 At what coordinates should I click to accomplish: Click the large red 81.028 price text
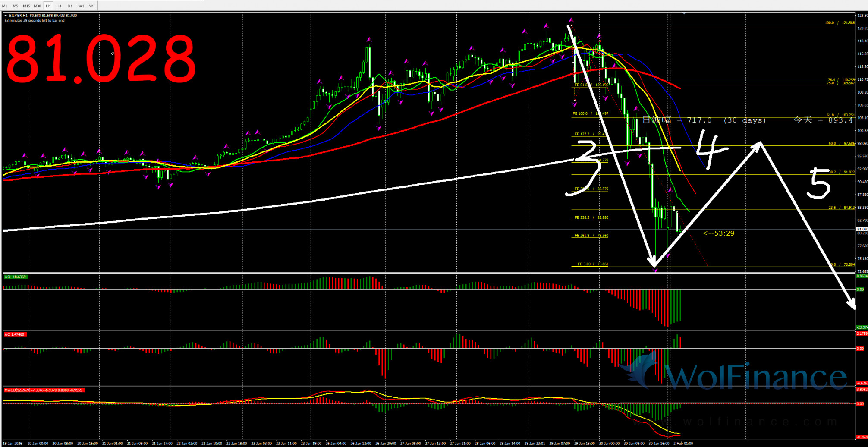pyautogui.click(x=101, y=59)
